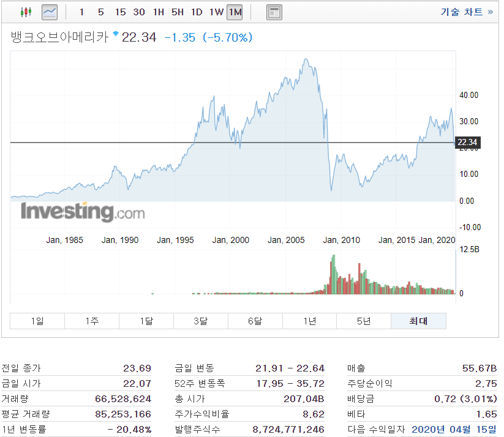Click the current price 22.34 header value
The width and height of the screenshot is (504, 437).
click(x=139, y=37)
